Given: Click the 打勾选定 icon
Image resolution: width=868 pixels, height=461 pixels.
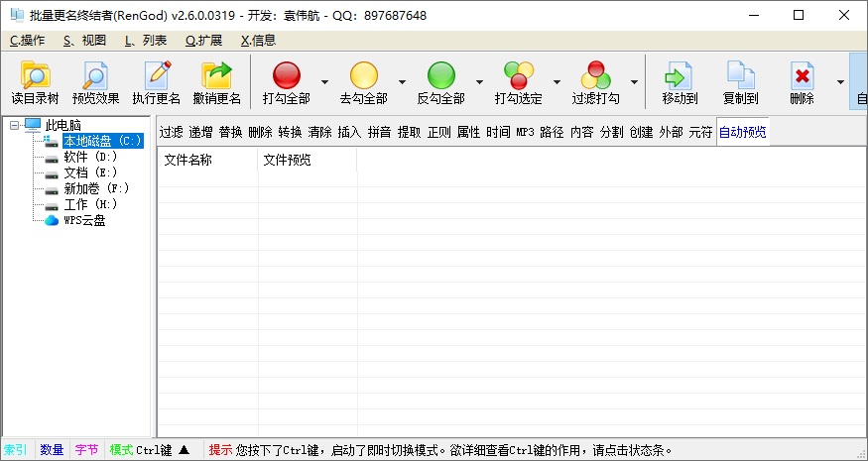Looking at the screenshot, I should [519, 75].
